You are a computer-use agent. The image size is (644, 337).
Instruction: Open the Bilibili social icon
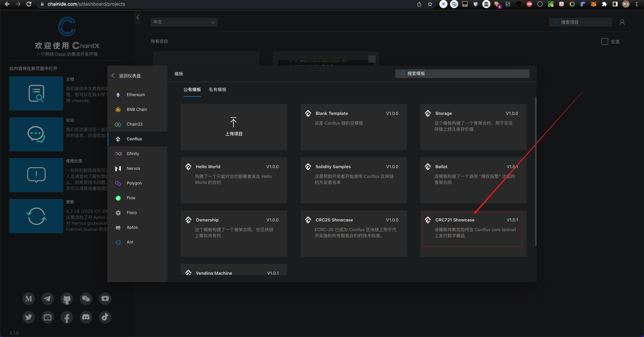(x=48, y=317)
